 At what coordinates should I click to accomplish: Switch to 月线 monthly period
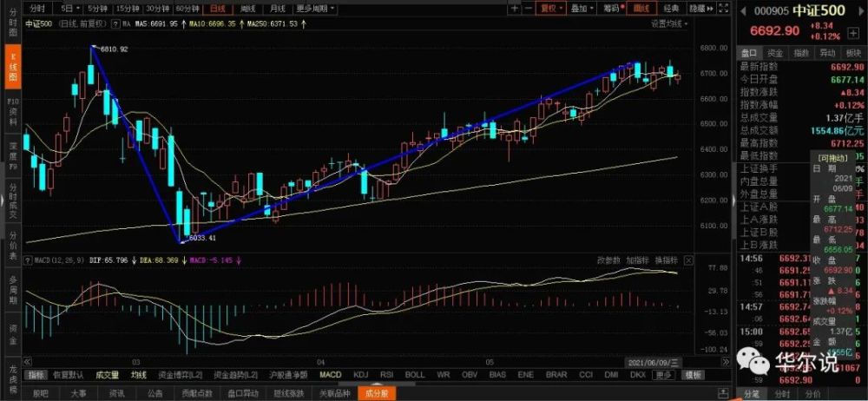click(277, 9)
